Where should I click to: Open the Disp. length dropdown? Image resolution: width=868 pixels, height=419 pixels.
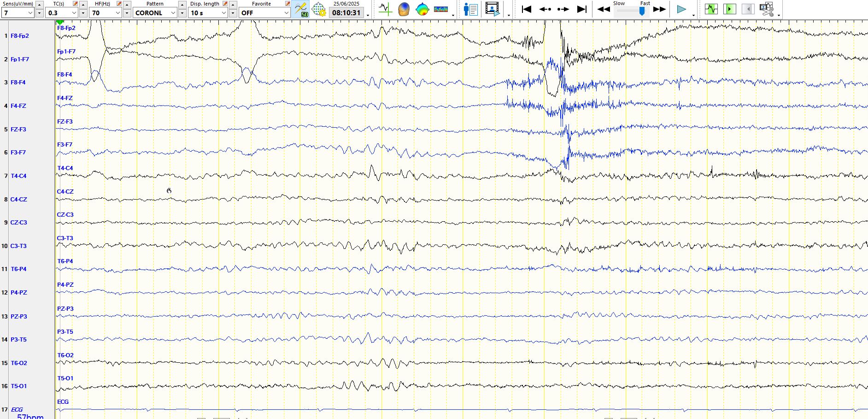pyautogui.click(x=208, y=13)
